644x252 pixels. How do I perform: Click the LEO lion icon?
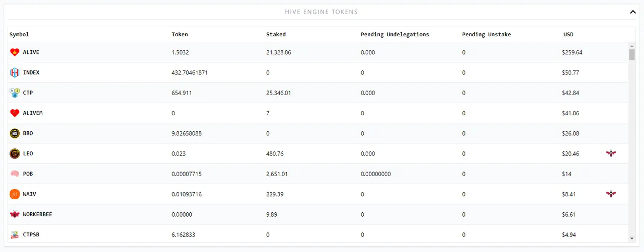click(x=15, y=153)
